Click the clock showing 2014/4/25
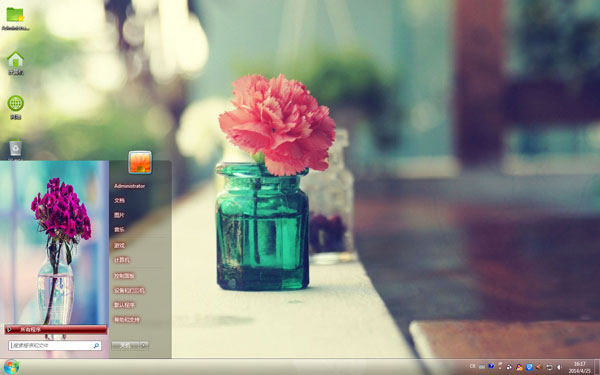 tap(579, 367)
